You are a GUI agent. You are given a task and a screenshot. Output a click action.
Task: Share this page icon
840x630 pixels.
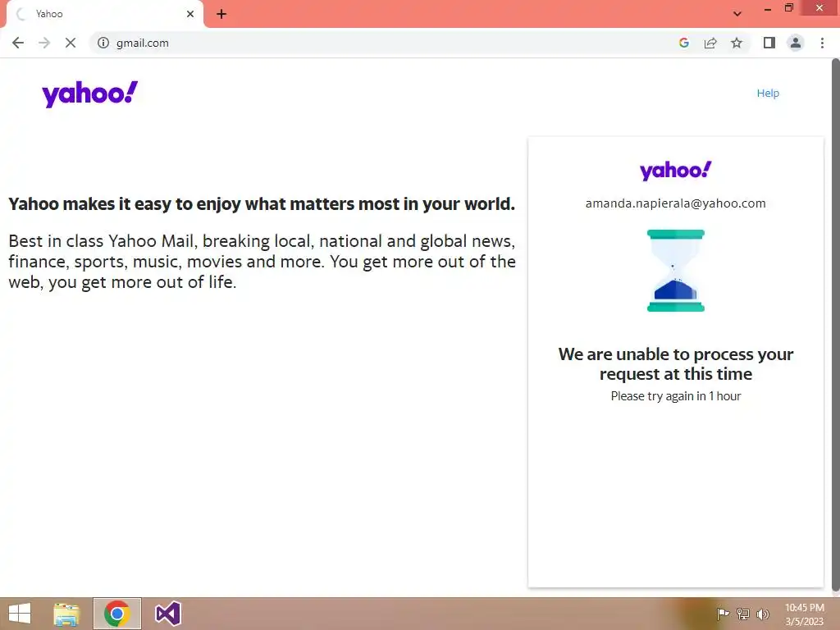click(710, 43)
